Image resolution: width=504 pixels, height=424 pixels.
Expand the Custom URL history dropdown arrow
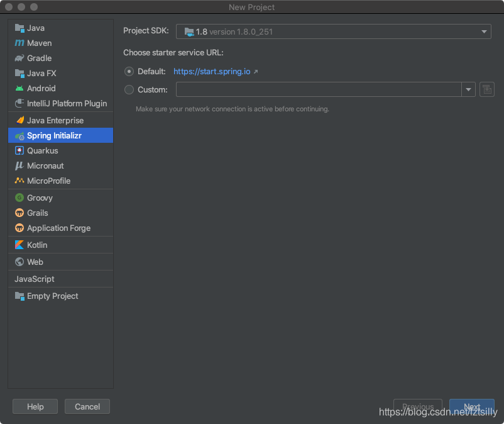point(468,89)
